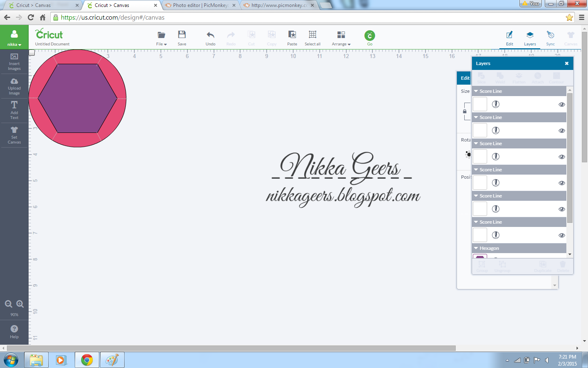This screenshot has width=588, height=368.
Task: Hide the sixth Score Line layer
Action: (x=562, y=235)
